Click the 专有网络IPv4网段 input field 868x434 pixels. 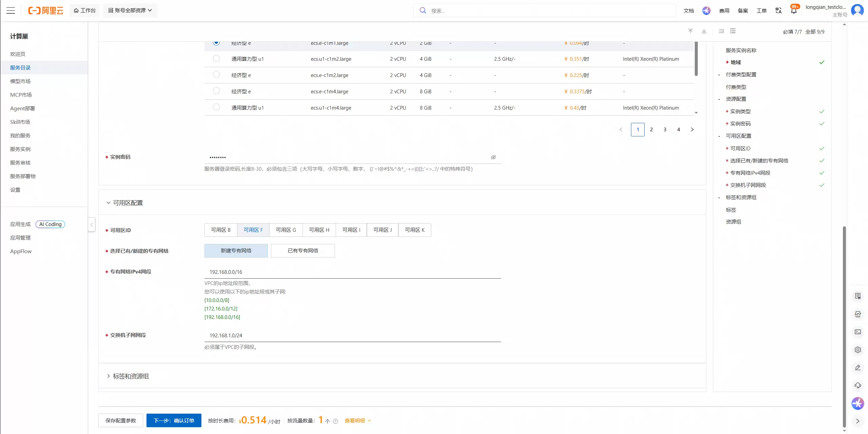click(353, 272)
